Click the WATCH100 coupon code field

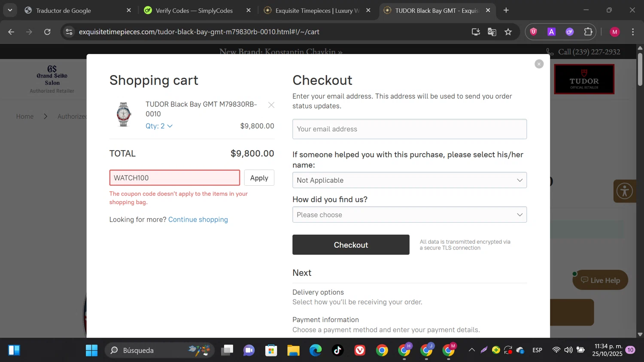[175, 178]
